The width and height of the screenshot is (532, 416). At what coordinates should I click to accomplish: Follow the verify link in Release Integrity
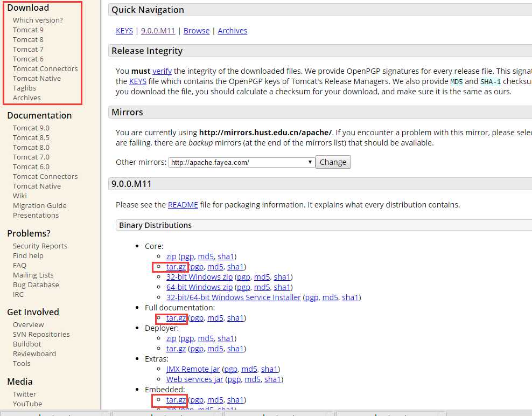tap(162, 71)
